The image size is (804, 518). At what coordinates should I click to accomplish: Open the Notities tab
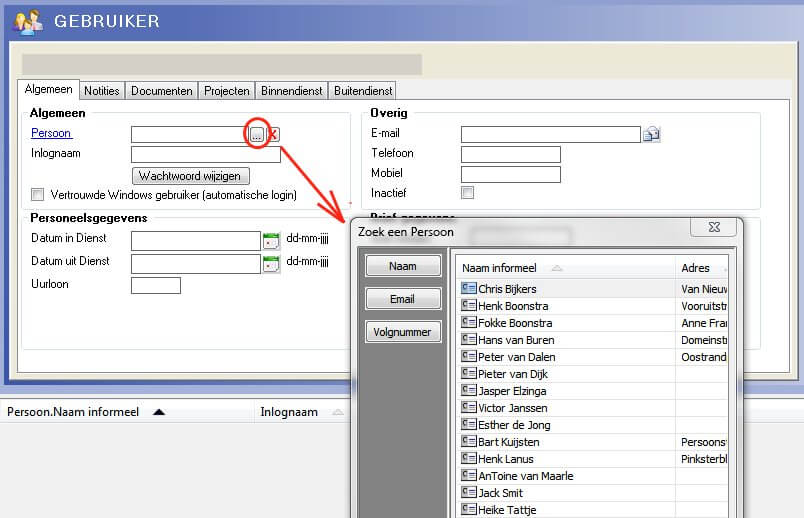pyautogui.click(x=102, y=91)
